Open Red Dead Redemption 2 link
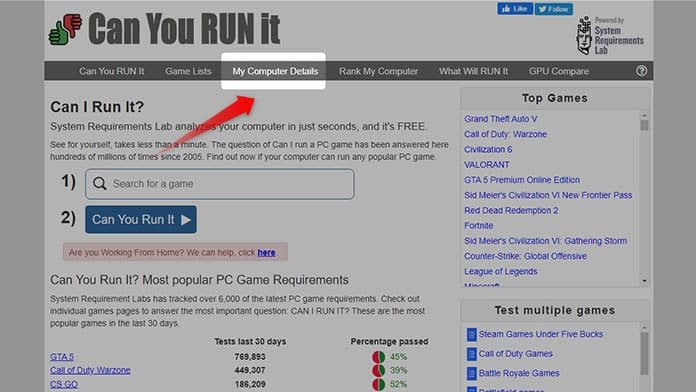Screen dimensions: 696x392 coord(511,210)
